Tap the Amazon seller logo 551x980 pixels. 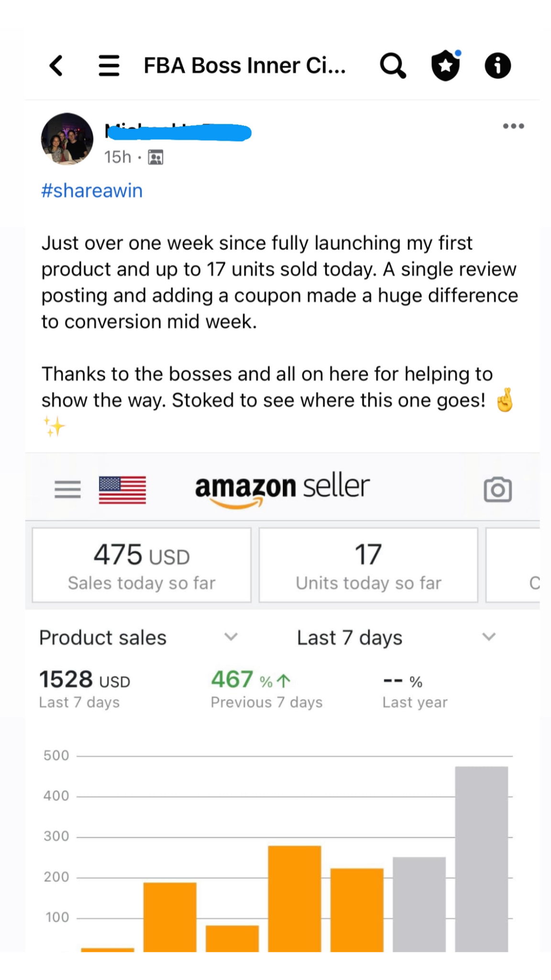282,489
